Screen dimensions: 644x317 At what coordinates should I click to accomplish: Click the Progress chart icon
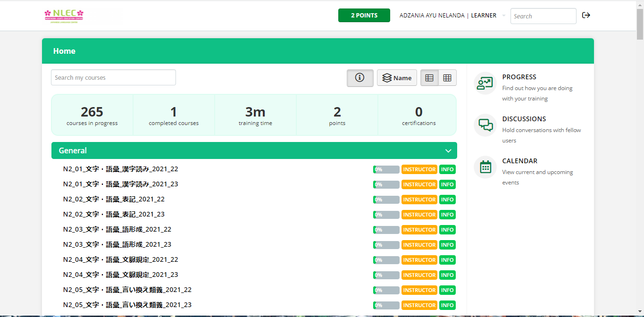click(x=485, y=83)
